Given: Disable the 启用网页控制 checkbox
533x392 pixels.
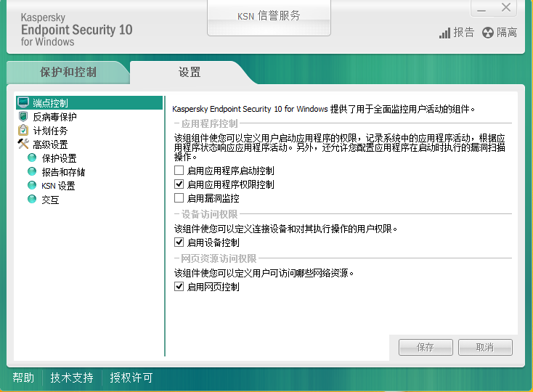Looking at the screenshot, I should click(179, 287).
